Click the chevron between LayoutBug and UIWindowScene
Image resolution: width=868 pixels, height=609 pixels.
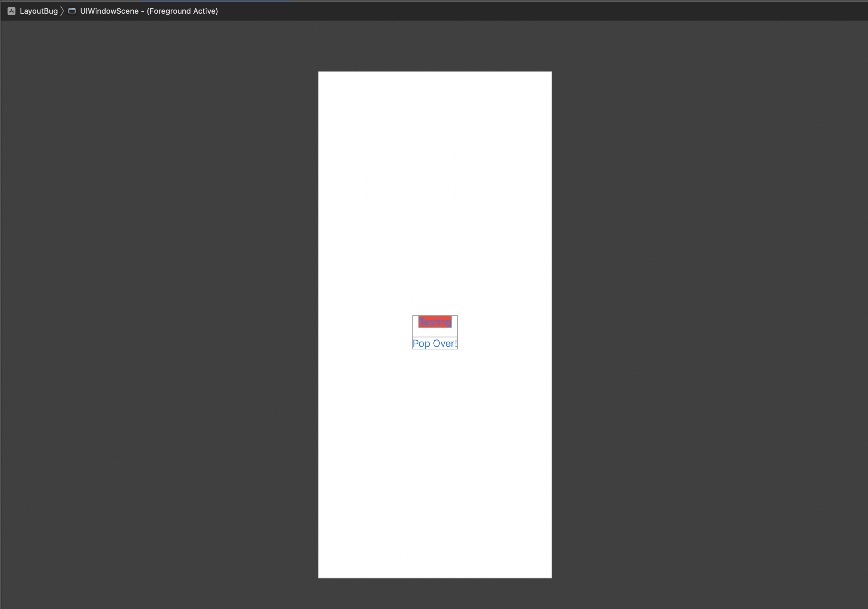pyautogui.click(x=62, y=11)
